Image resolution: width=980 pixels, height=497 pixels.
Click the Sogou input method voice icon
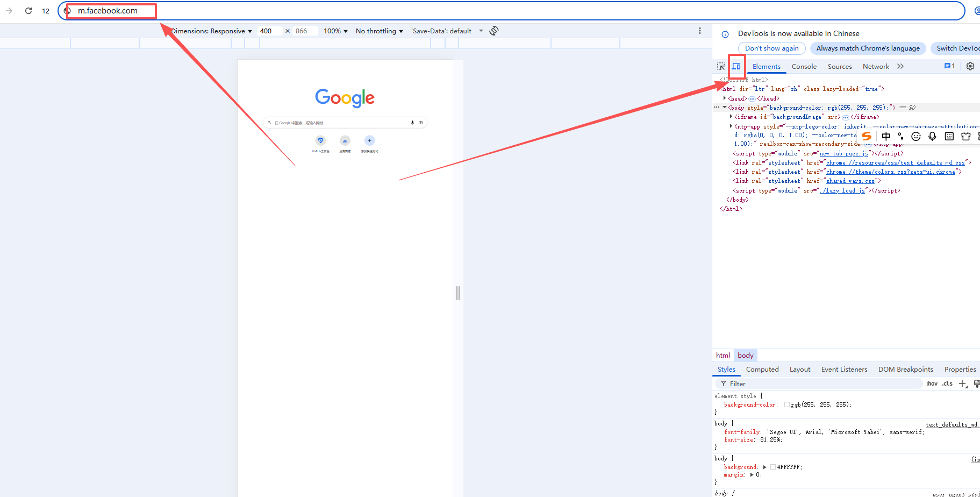tap(932, 136)
